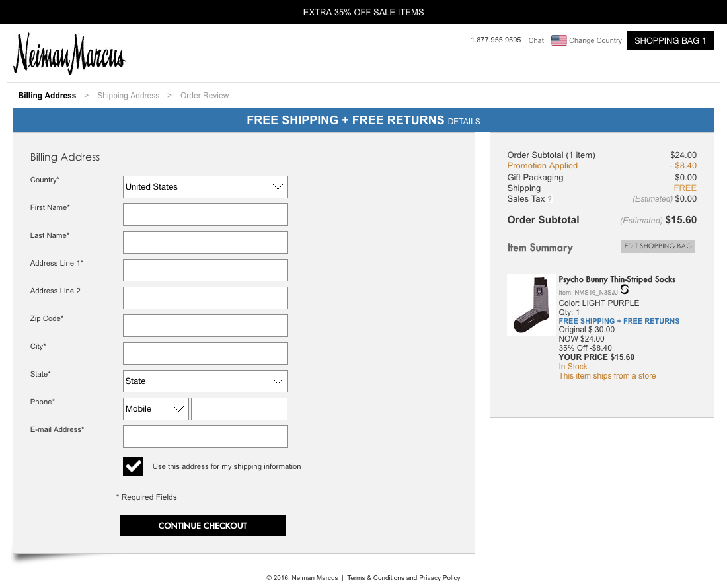Click Edit Shopping Bag button

pyautogui.click(x=658, y=246)
